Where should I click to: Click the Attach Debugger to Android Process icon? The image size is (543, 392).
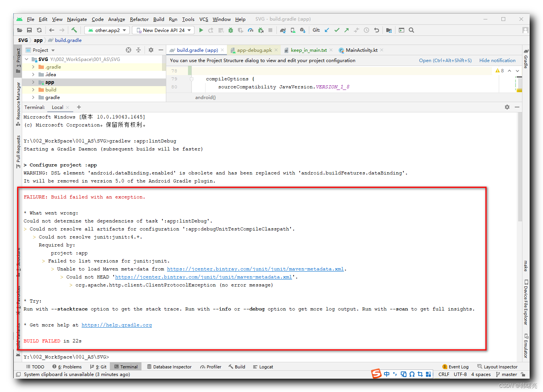[260, 30]
